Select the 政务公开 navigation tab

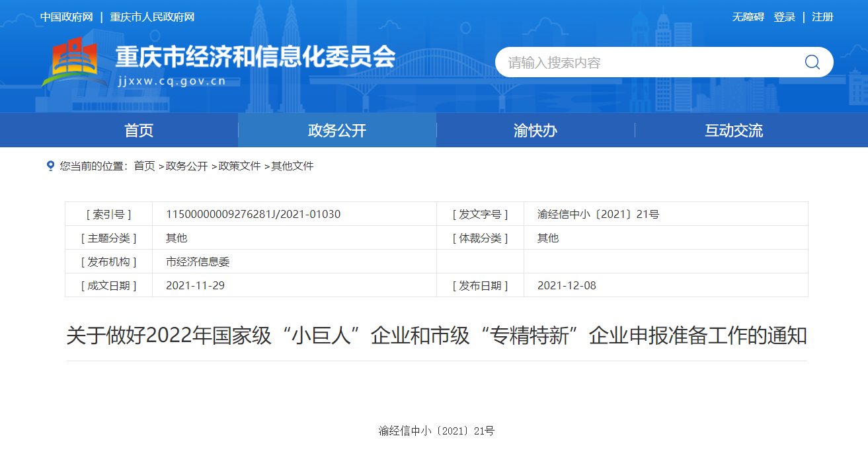click(x=337, y=131)
